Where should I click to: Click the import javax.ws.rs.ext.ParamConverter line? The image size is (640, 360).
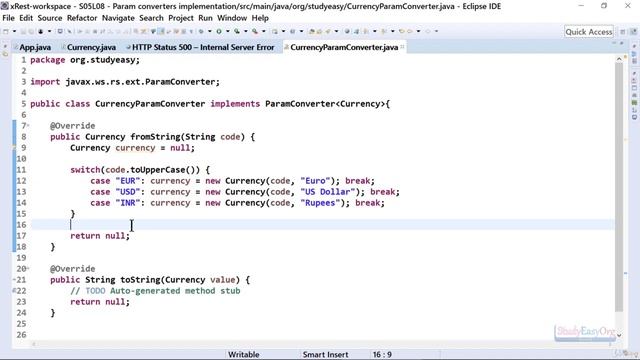125,82
